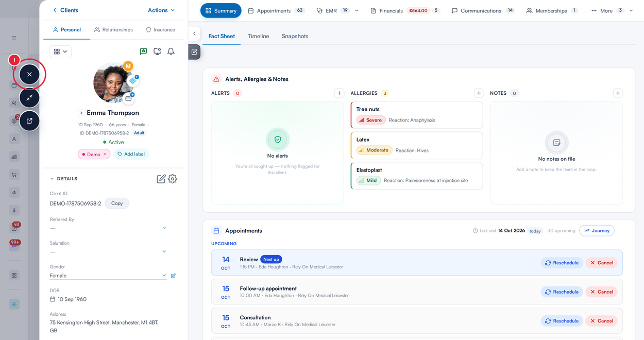Click Add label button
Viewport: 644px width, 340px height.
click(131, 154)
